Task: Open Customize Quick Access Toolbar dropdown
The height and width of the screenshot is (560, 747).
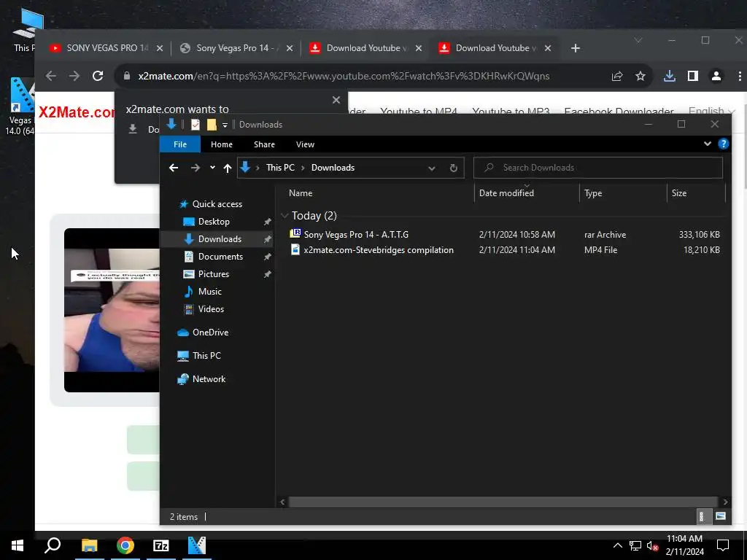Action: click(225, 125)
